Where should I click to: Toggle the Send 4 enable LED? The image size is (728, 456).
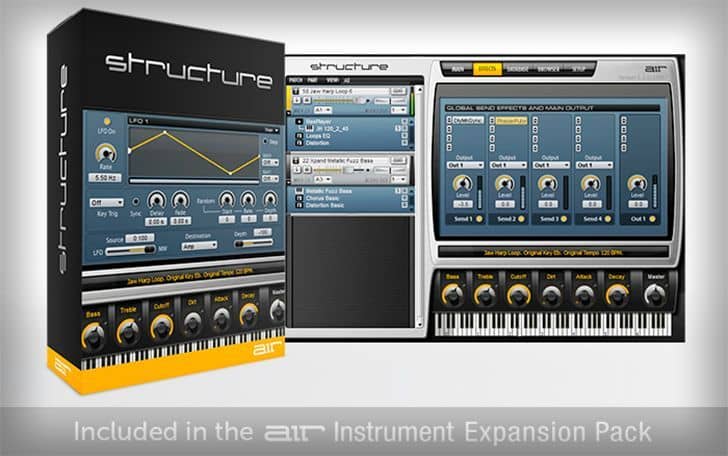(x=608, y=219)
